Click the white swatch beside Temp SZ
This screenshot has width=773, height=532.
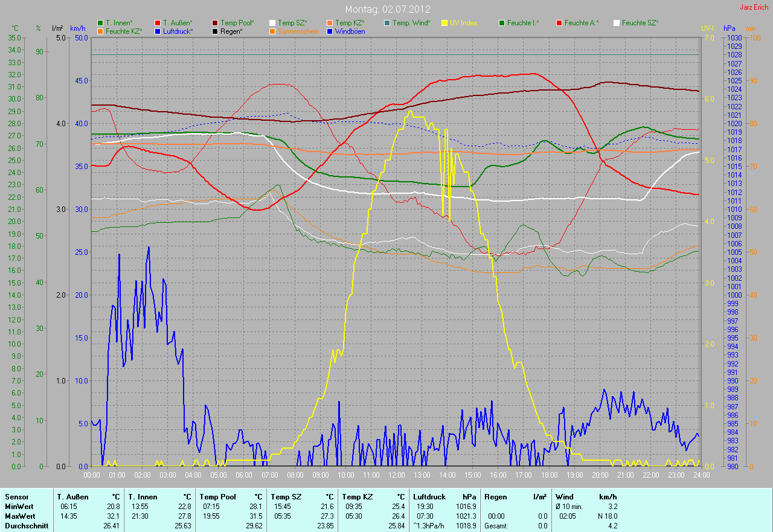272,23
